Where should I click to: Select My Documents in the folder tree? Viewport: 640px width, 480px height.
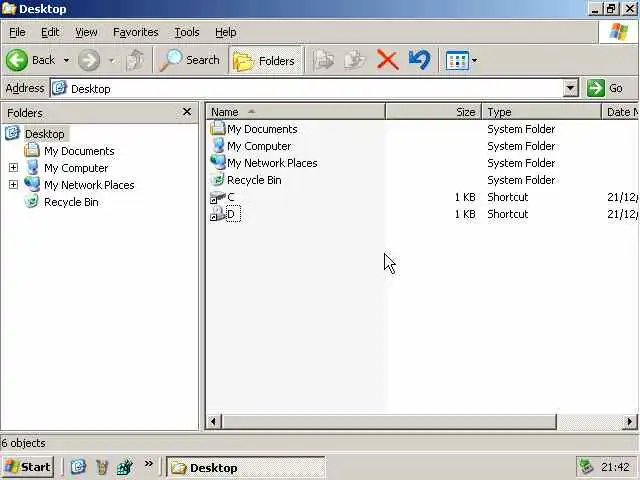[79, 151]
